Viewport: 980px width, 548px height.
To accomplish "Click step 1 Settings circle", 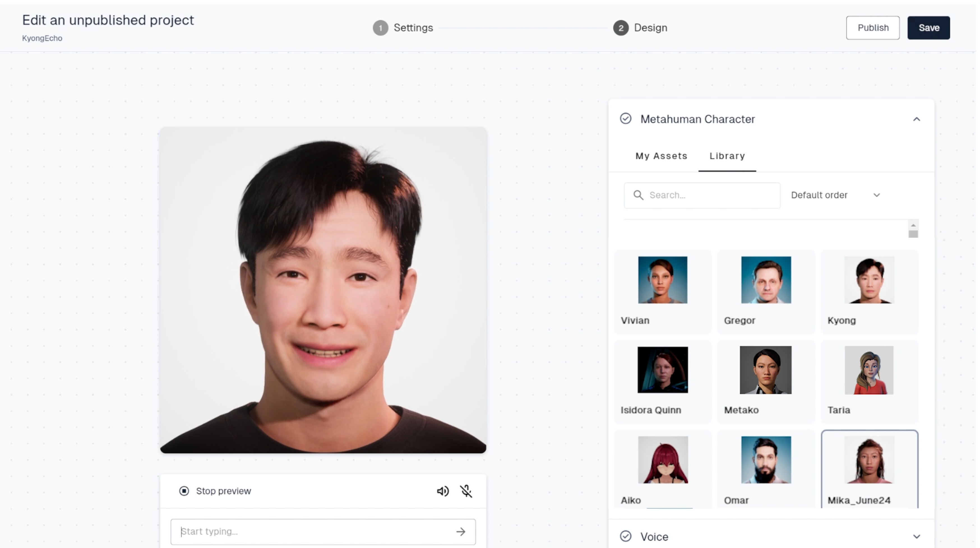I will pyautogui.click(x=380, y=28).
